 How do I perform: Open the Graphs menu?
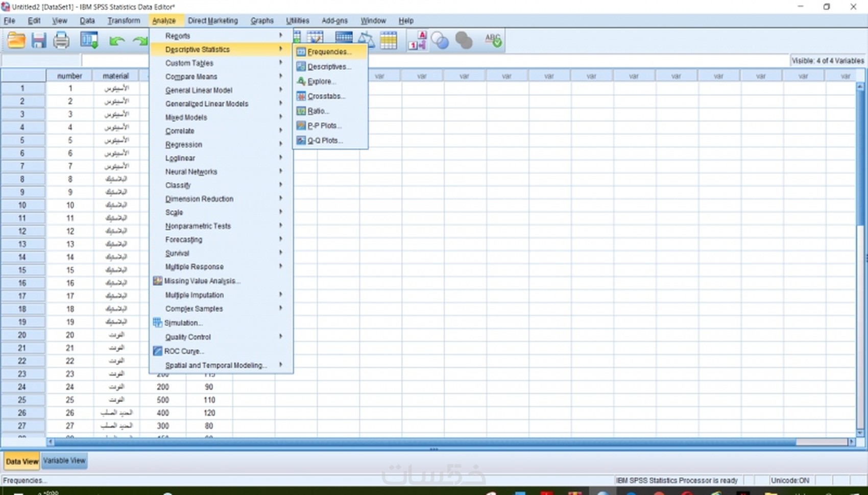coord(262,21)
